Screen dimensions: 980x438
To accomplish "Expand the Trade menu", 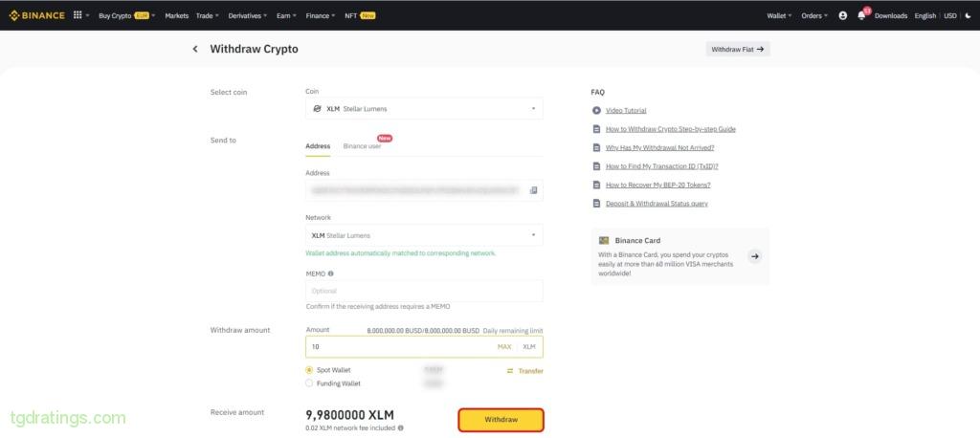I will (208, 15).
